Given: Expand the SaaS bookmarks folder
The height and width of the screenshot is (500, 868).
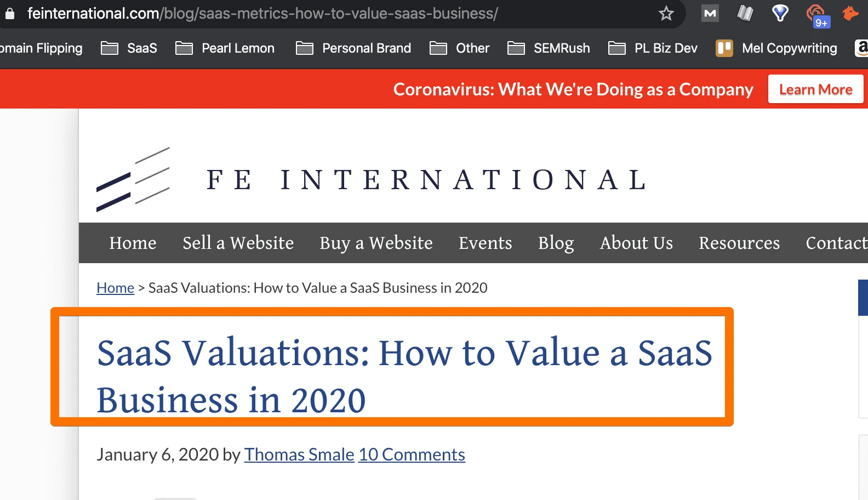Looking at the screenshot, I should click(x=129, y=48).
